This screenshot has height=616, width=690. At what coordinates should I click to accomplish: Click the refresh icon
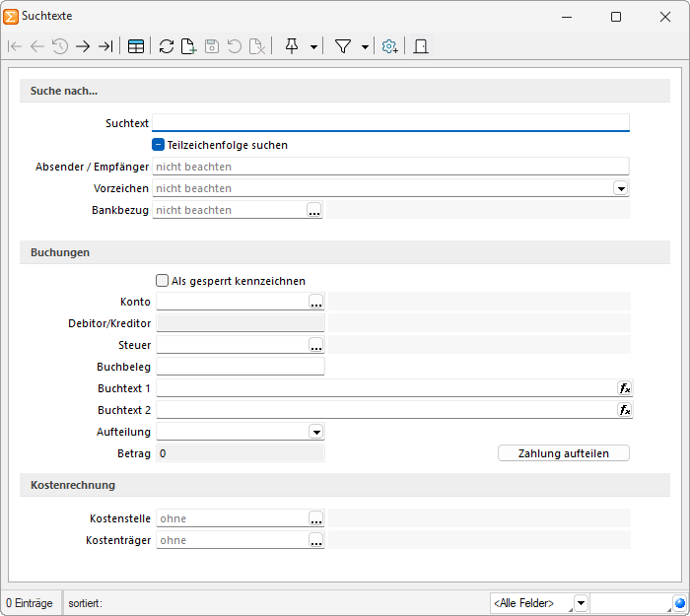click(x=167, y=46)
